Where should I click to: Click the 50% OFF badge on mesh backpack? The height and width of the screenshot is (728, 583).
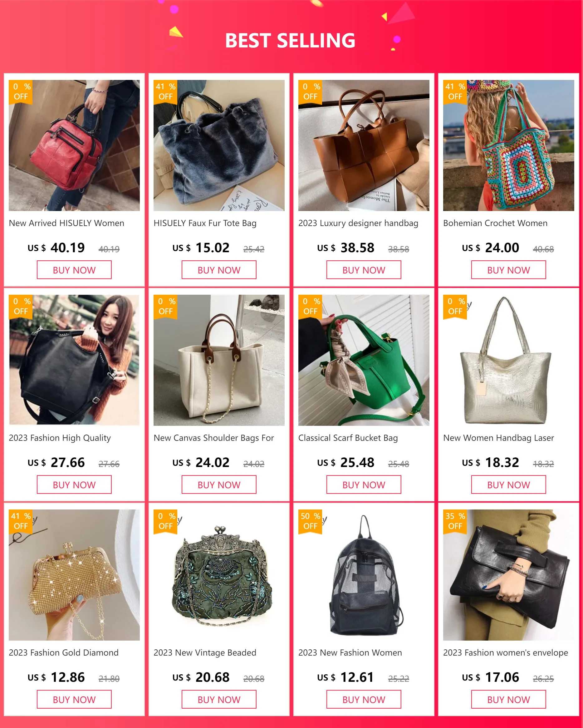[x=310, y=521]
